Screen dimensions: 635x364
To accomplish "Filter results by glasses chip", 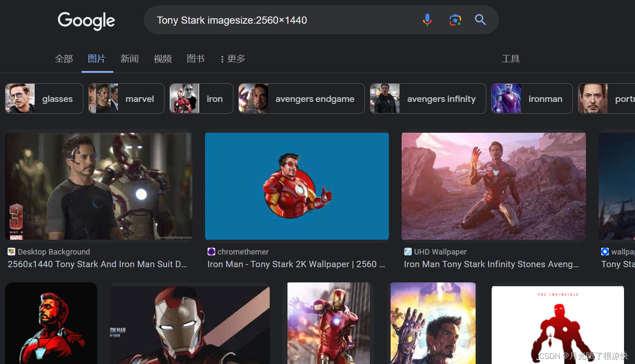I will point(44,99).
